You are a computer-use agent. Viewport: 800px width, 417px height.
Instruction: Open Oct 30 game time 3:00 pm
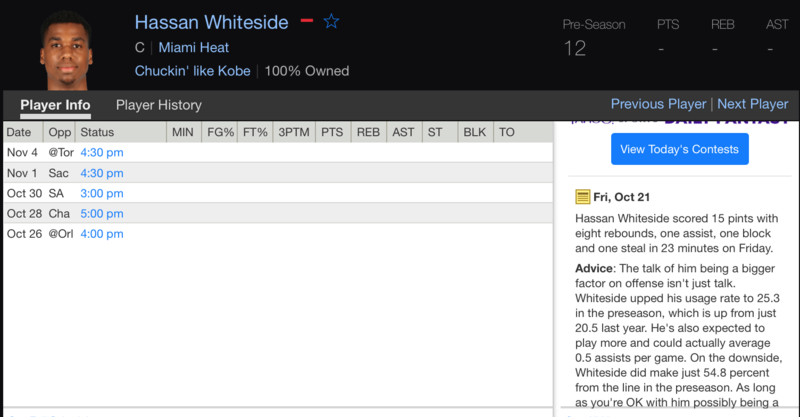tap(102, 193)
